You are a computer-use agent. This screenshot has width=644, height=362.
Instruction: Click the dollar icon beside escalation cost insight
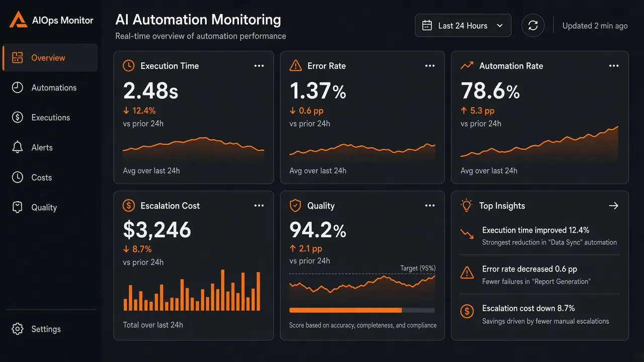coord(467,312)
